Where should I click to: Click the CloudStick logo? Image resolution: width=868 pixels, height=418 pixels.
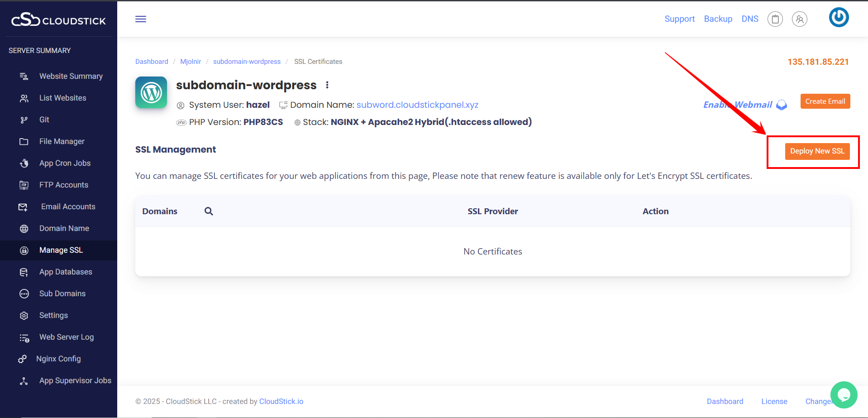58,20
